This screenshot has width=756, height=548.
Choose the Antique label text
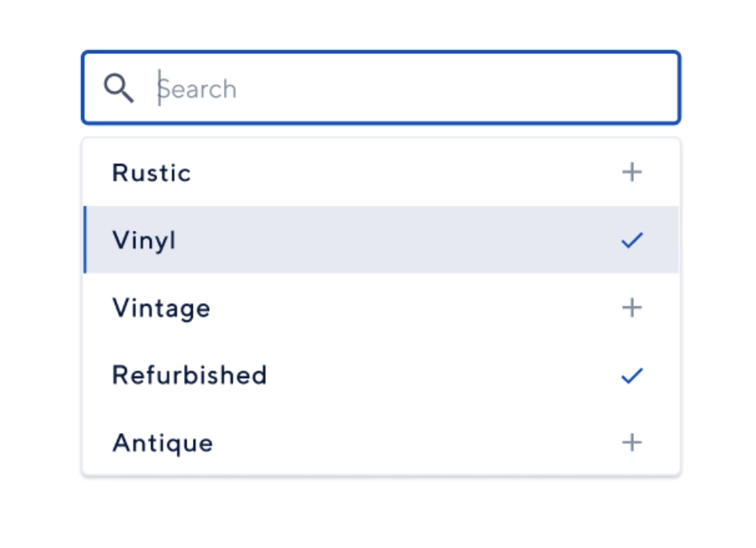163,443
